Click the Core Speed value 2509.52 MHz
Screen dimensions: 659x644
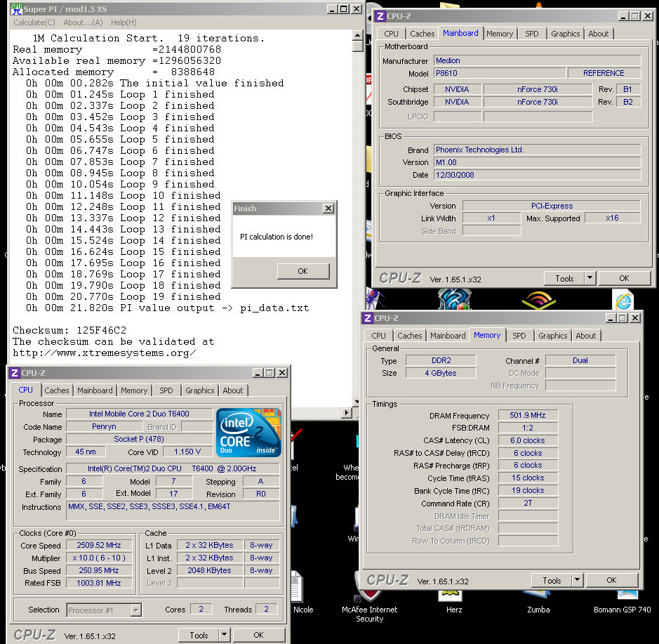(99, 545)
